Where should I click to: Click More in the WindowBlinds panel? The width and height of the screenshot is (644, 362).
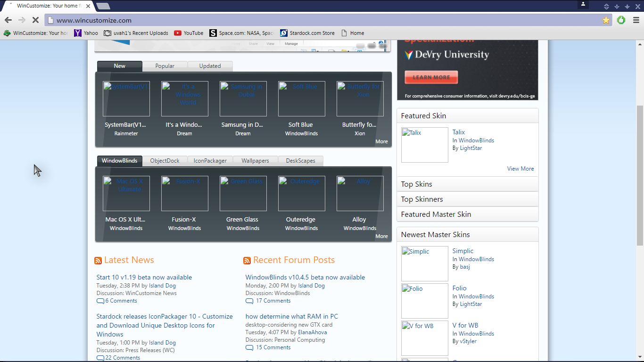click(x=381, y=236)
